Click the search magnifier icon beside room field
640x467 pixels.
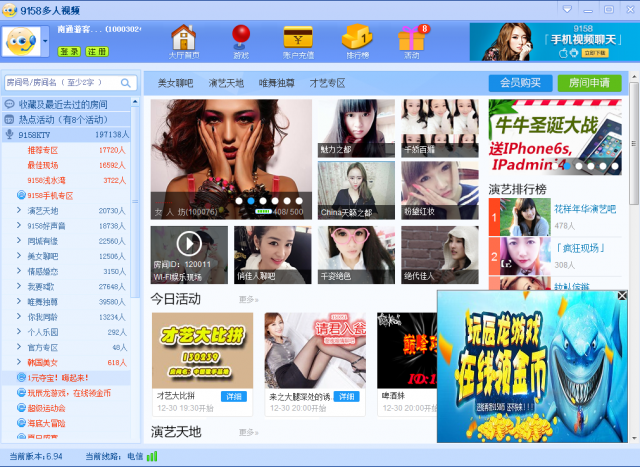[124, 82]
